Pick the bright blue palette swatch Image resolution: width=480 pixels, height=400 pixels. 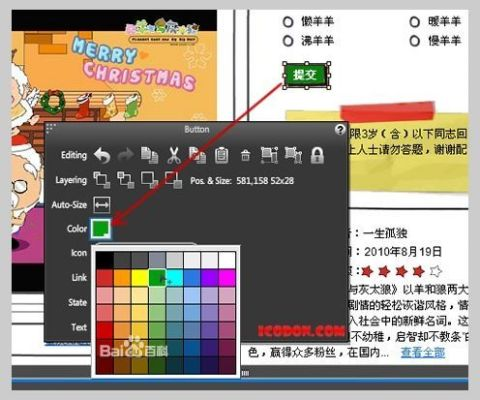point(192,278)
